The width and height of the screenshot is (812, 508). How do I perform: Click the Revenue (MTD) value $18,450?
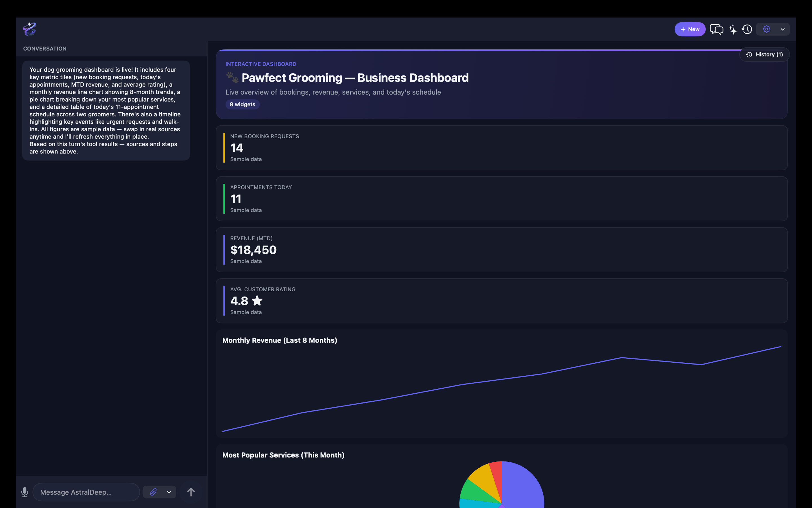253,250
